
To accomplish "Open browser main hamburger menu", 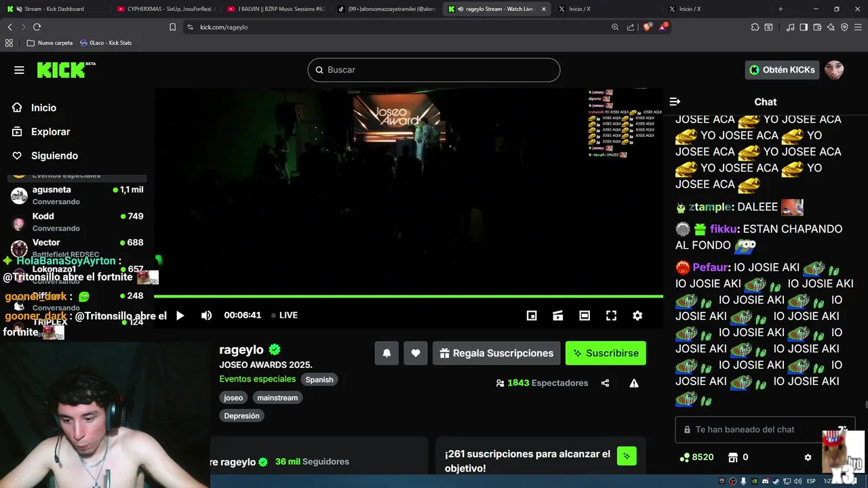I will click(x=858, y=27).
